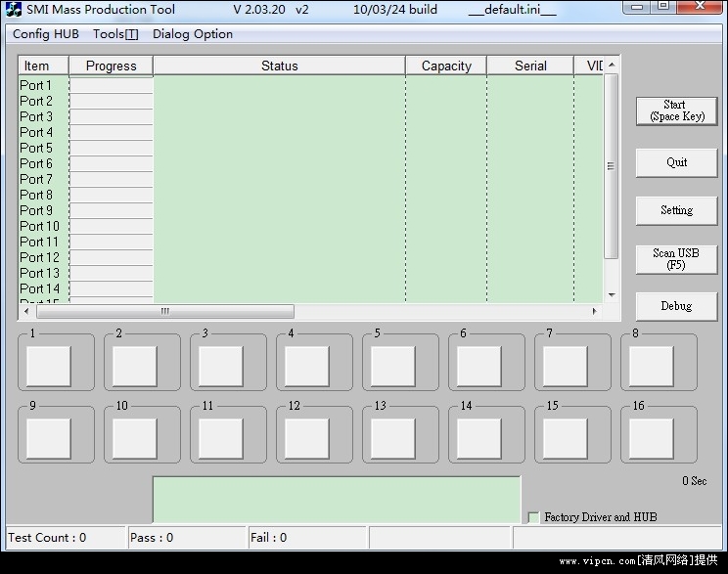Select the Port 4 row
The height and width of the screenshot is (574, 728).
(310, 132)
